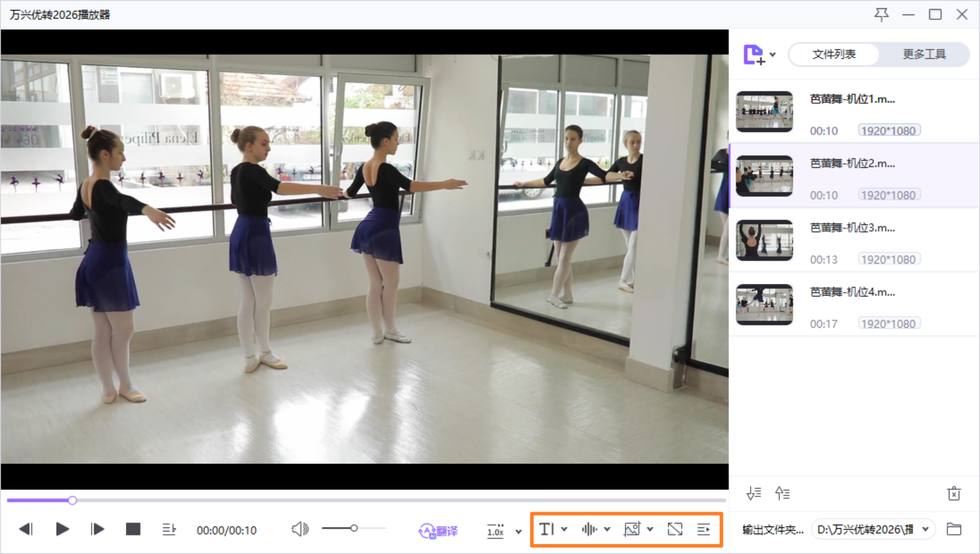Switch to the 更多工具 tab
This screenshot has width=980, height=554.
tap(924, 54)
